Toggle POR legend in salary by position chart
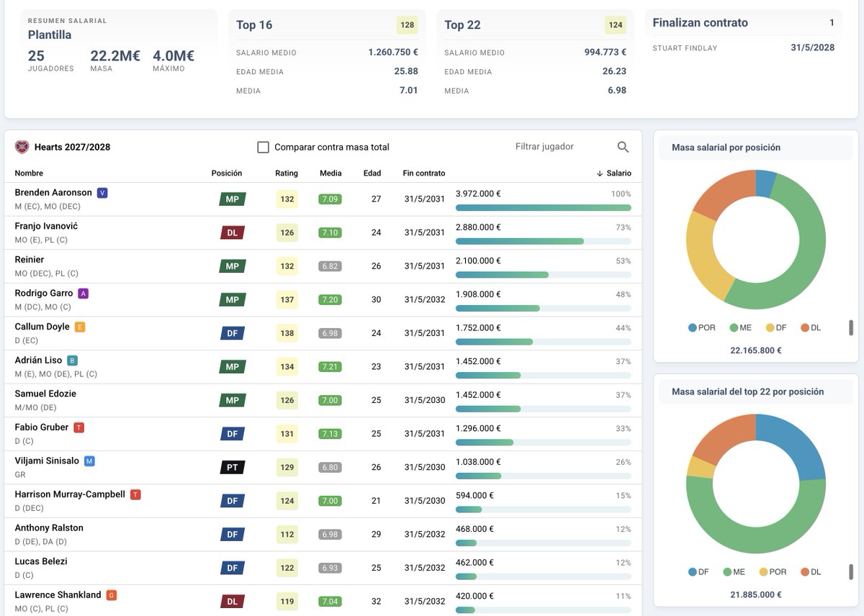The width and height of the screenshot is (864, 616). tap(702, 327)
